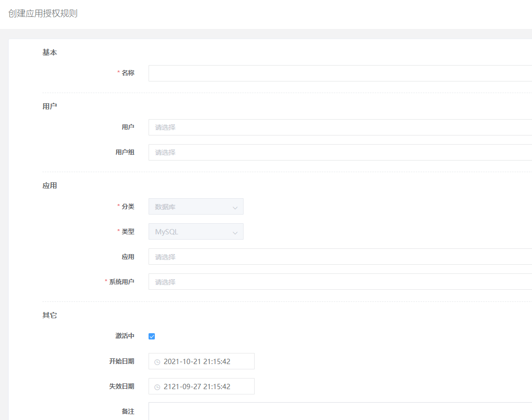Click the 创建应用授权规则 page title

pyautogui.click(x=43, y=14)
